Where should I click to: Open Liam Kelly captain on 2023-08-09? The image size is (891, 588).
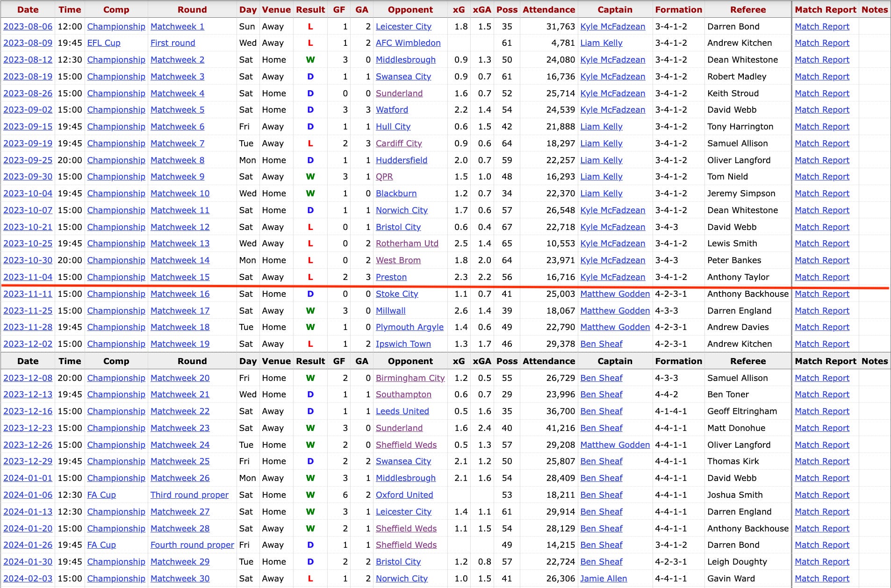(601, 43)
